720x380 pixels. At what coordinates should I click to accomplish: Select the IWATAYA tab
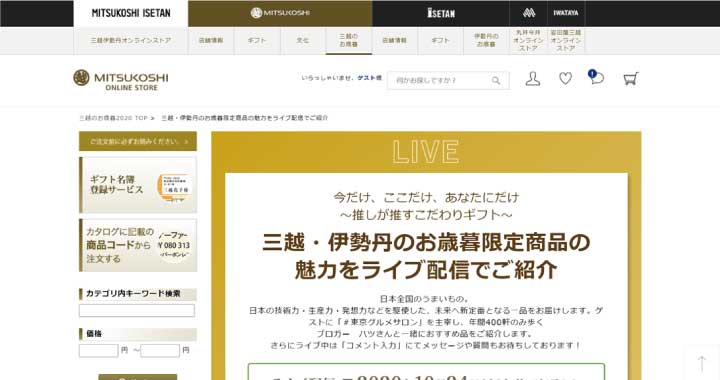point(566,13)
